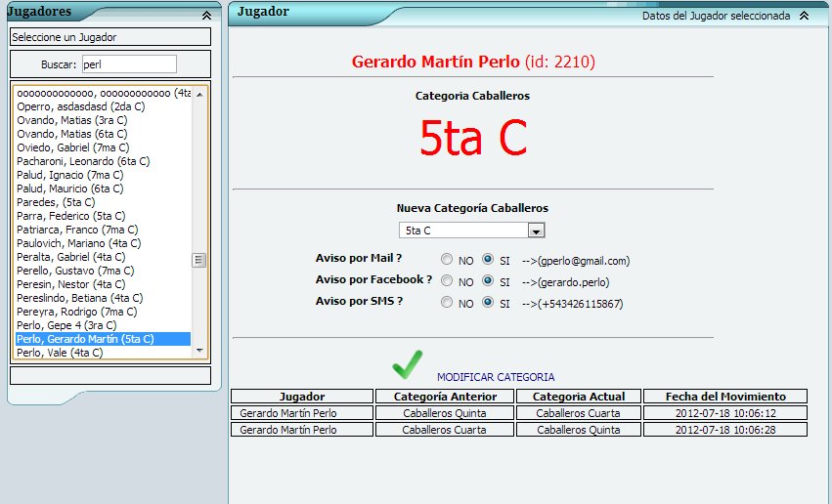Select SI for Aviso por Mail
The width and height of the screenshot is (832, 504).
[488, 260]
